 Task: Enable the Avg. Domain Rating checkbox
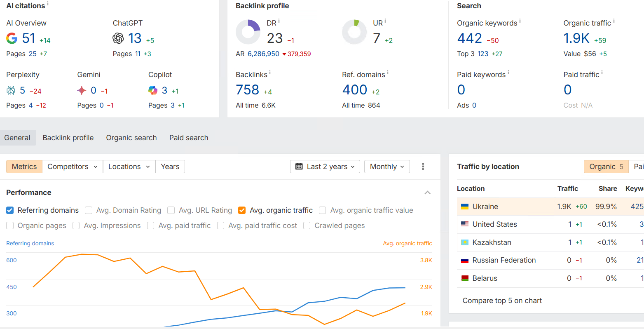point(89,210)
